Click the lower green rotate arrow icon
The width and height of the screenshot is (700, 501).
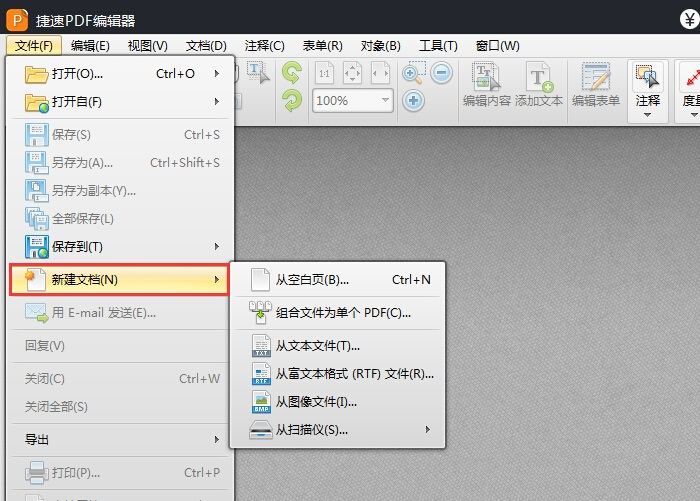(x=292, y=100)
